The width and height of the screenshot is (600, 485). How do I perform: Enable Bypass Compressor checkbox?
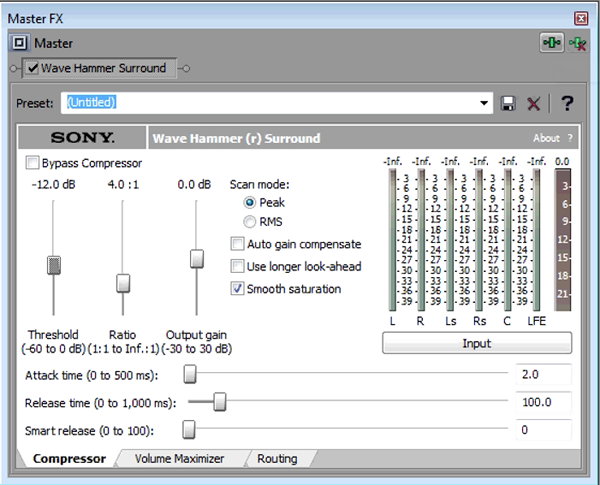click(x=32, y=163)
